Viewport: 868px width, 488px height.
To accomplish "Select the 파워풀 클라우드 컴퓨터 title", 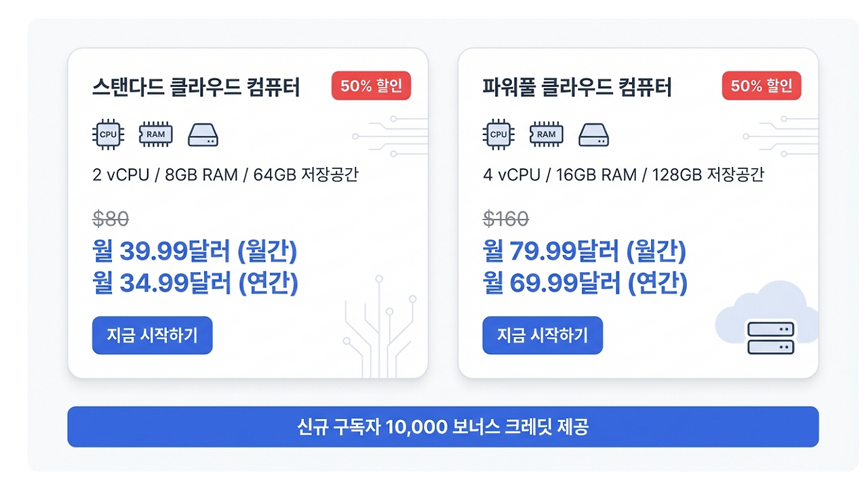I will click(x=577, y=88).
